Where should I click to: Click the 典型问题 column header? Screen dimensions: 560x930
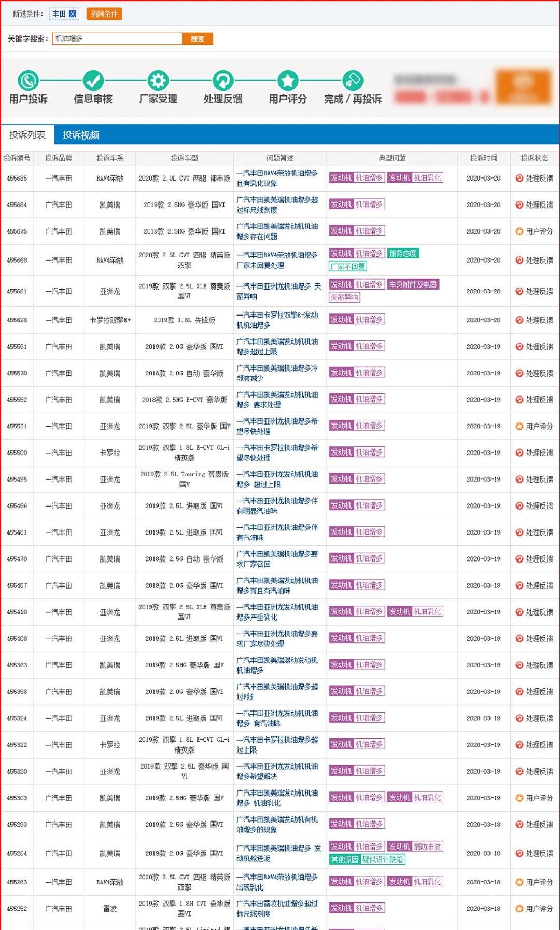392,158
